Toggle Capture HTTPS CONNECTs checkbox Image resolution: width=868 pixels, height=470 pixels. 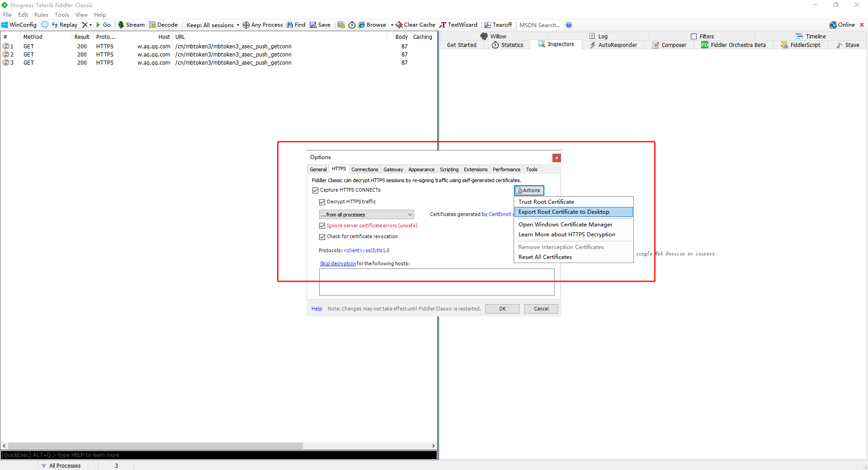[316, 190]
